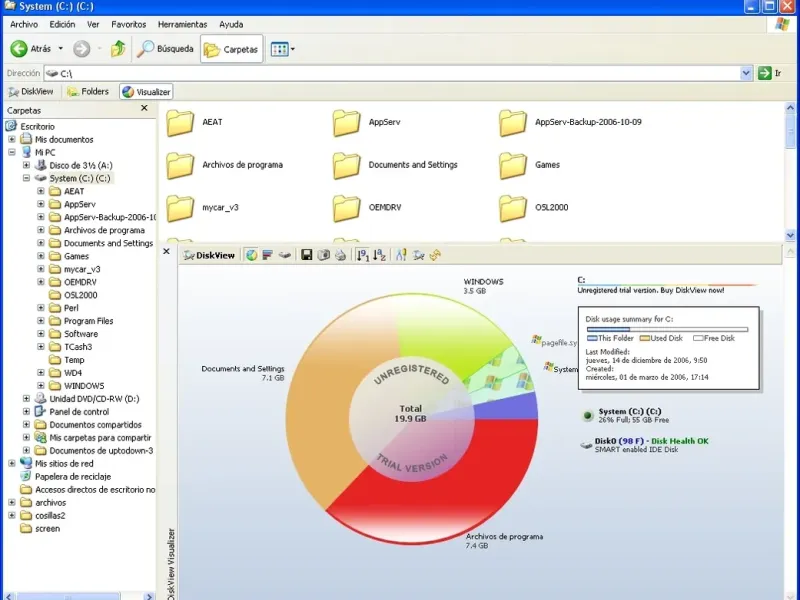Open the Atrás history dropdown arrow

(61, 49)
